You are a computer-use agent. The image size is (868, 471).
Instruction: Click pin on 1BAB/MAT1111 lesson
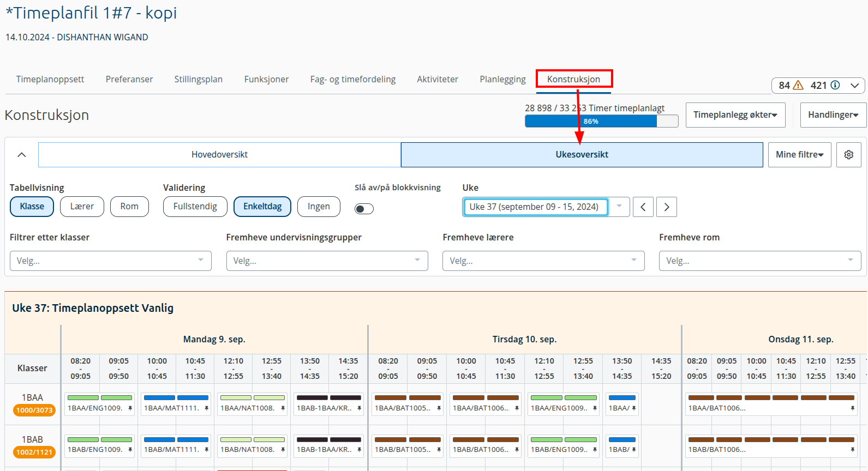pos(206,450)
